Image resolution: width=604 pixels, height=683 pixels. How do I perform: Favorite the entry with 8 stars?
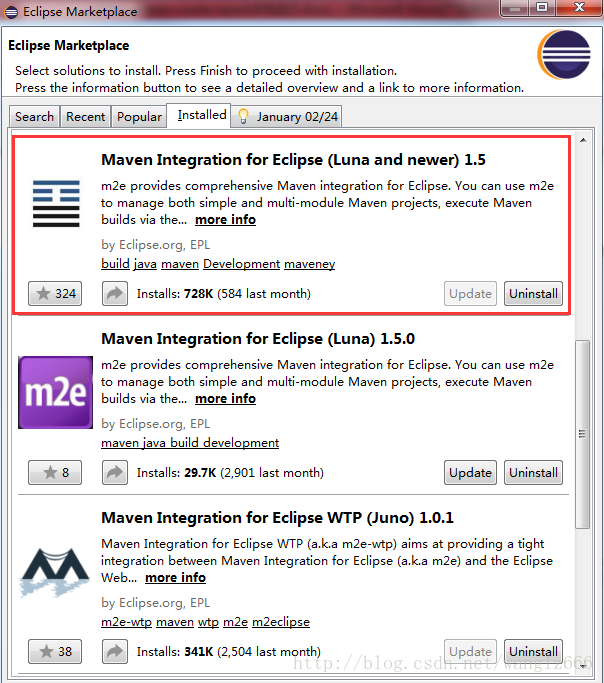pyautogui.click(x=55, y=473)
